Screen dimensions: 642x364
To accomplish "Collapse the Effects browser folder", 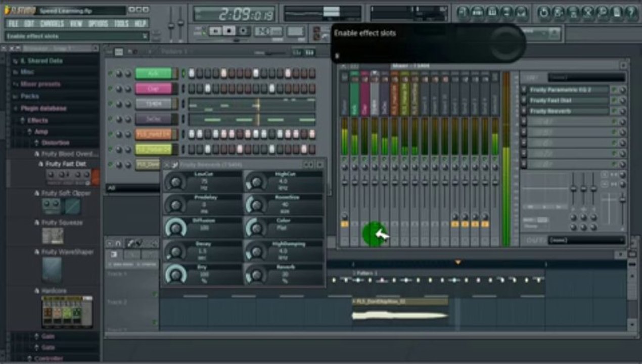I will [x=37, y=120].
